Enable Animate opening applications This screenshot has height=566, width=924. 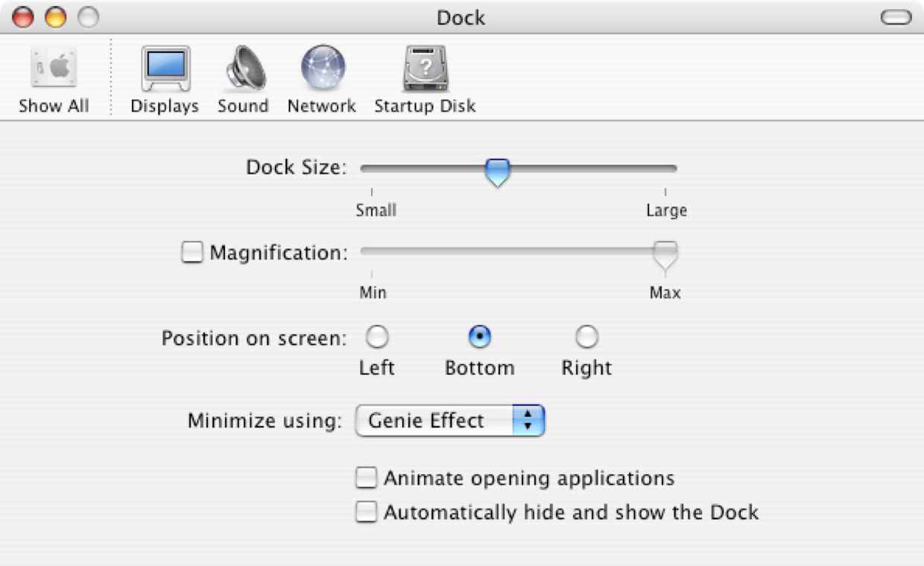[x=366, y=477]
